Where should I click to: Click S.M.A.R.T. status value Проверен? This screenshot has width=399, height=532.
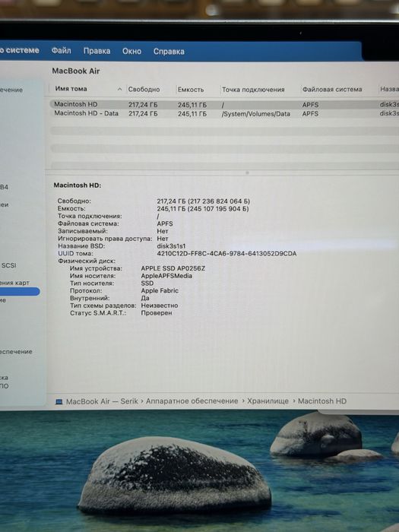tap(157, 313)
